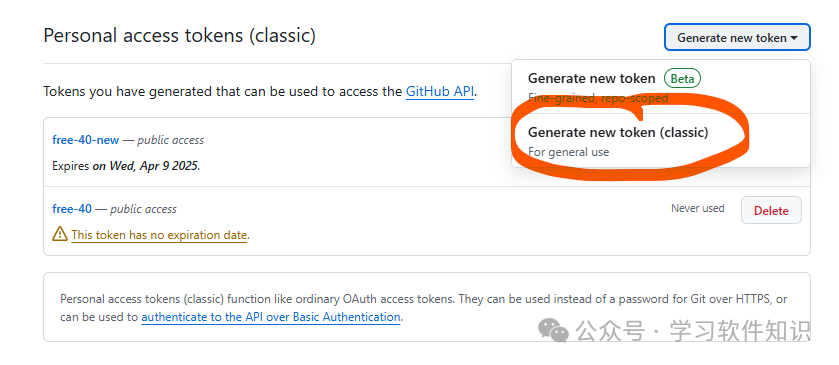
Task: Click the green Beta badge
Action: 682,79
